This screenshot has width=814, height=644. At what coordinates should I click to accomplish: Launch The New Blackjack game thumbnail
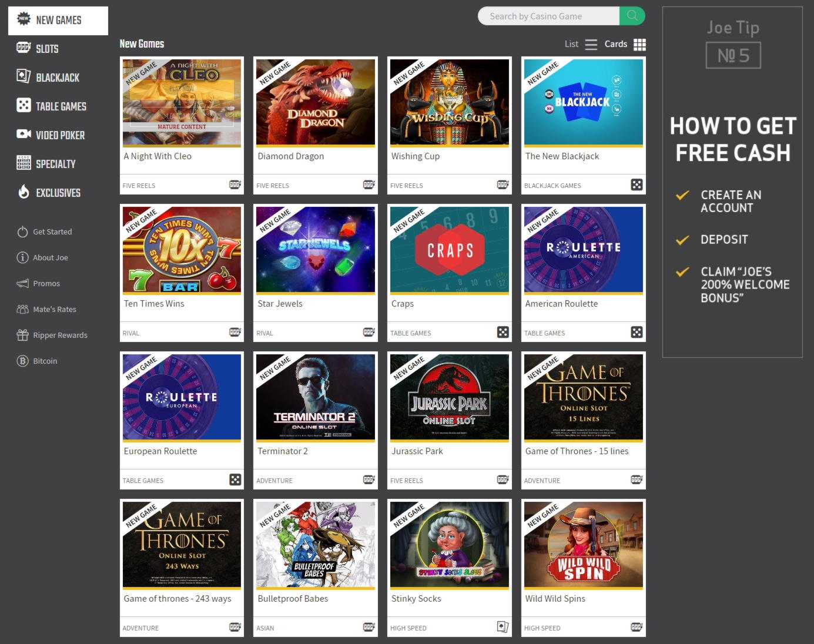click(584, 102)
